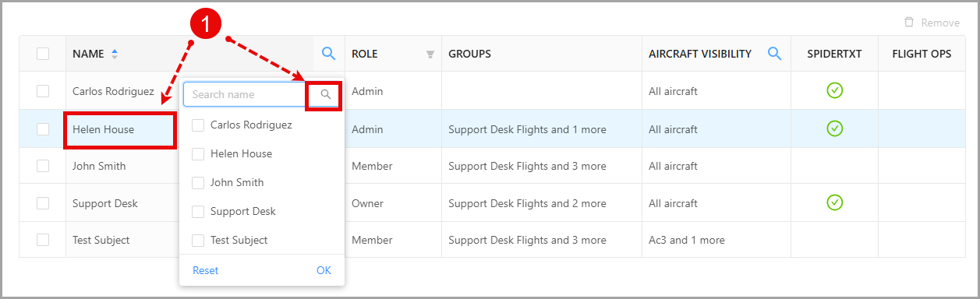Click the Owner role cell
980x299 pixels.
tap(367, 203)
